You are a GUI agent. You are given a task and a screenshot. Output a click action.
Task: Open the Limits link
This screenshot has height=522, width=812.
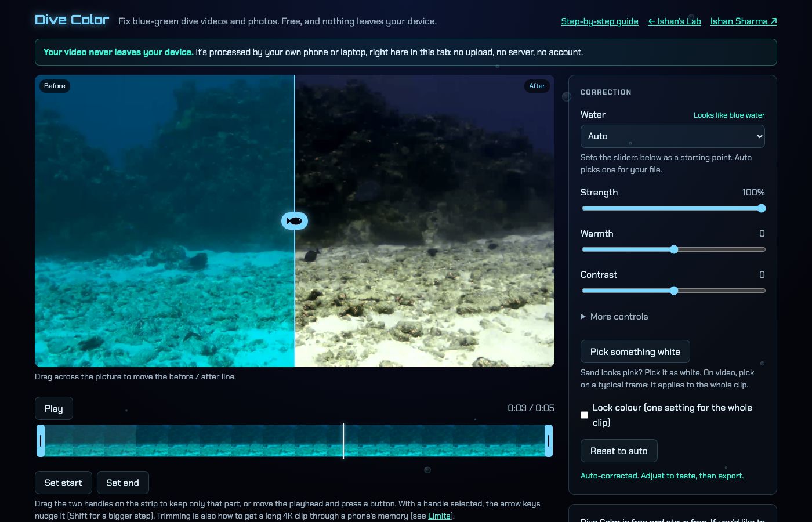(x=439, y=516)
